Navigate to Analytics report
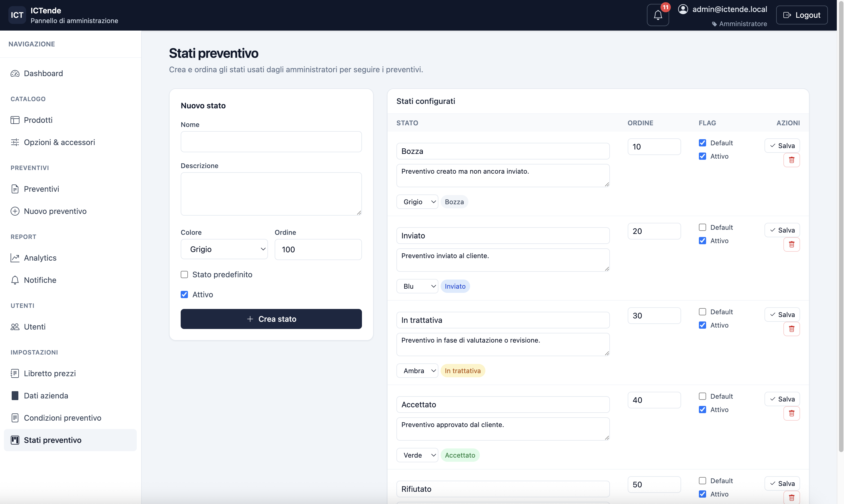 (70, 258)
